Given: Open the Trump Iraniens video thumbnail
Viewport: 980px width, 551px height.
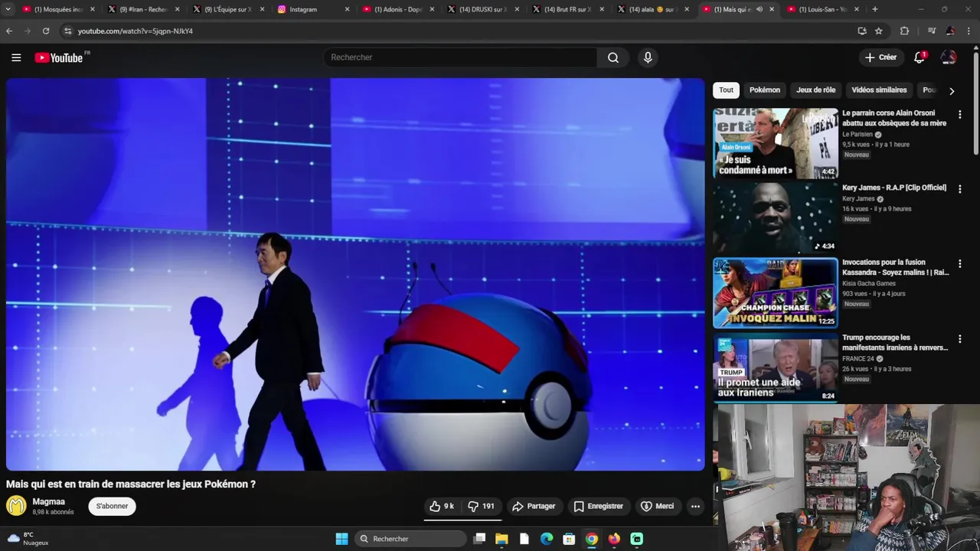Looking at the screenshot, I should pyautogui.click(x=776, y=367).
